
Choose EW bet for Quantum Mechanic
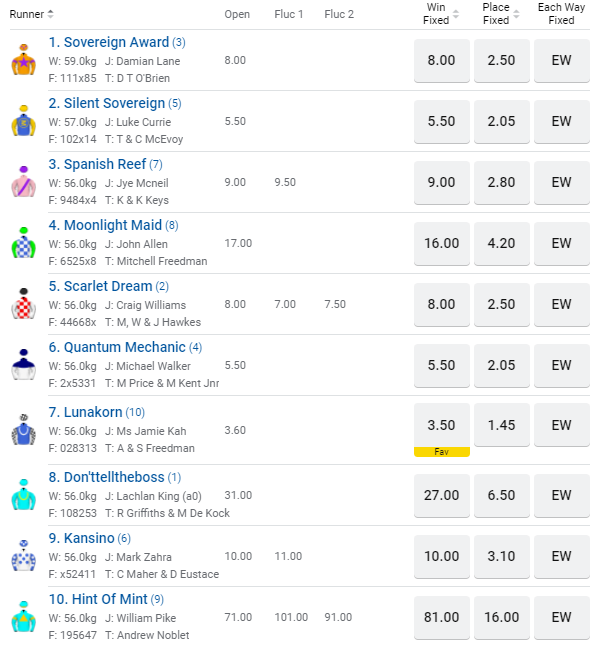point(561,365)
